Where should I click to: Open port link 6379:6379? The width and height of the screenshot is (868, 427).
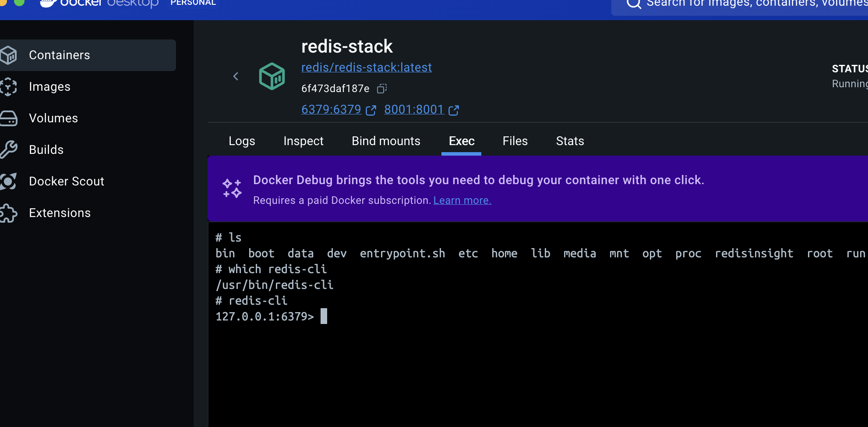tap(331, 110)
